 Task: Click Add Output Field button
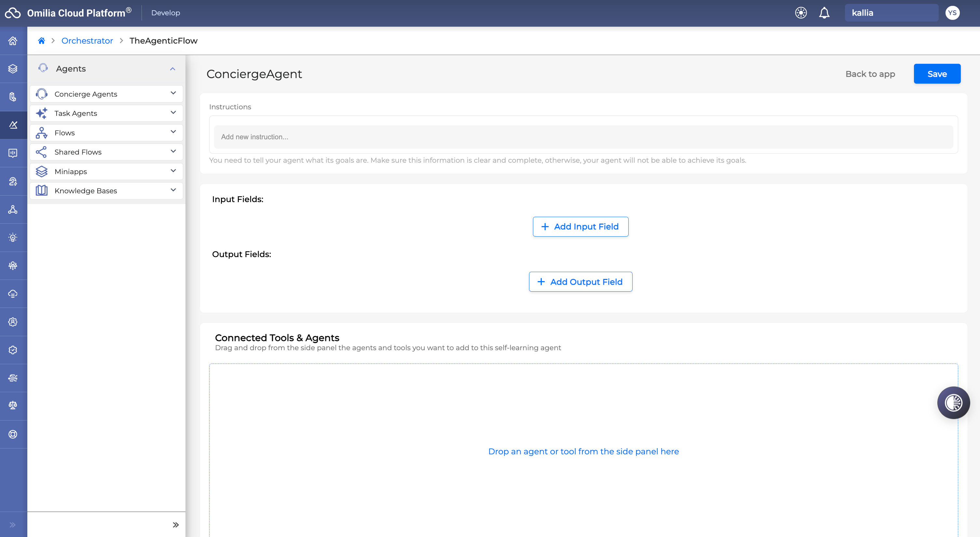pyautogui.click(x=580, y=282)
